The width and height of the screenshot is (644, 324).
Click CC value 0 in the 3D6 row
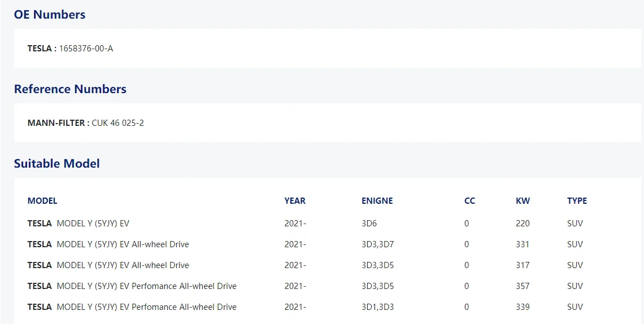click(467, 224)
